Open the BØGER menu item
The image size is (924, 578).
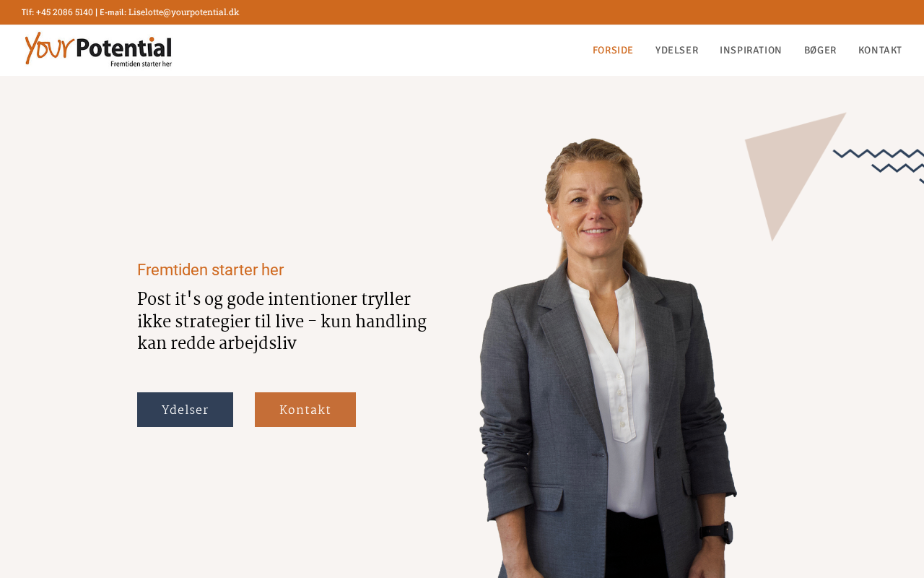[x=820, y=51]
